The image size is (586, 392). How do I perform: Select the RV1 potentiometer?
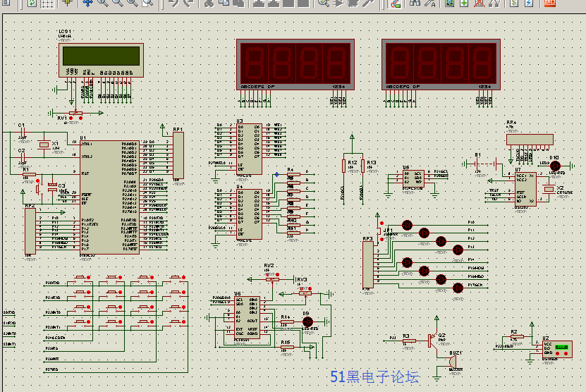coord(76,113)
